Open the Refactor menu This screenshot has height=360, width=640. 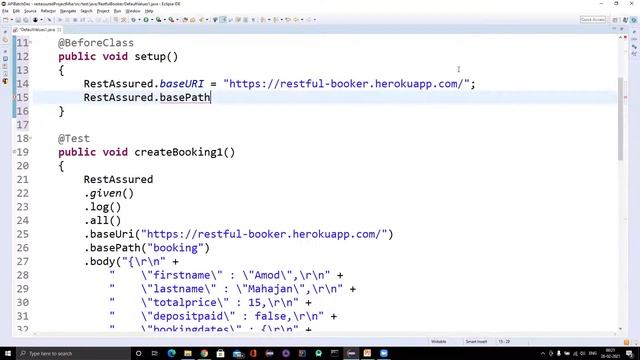(x=48, y=11)
